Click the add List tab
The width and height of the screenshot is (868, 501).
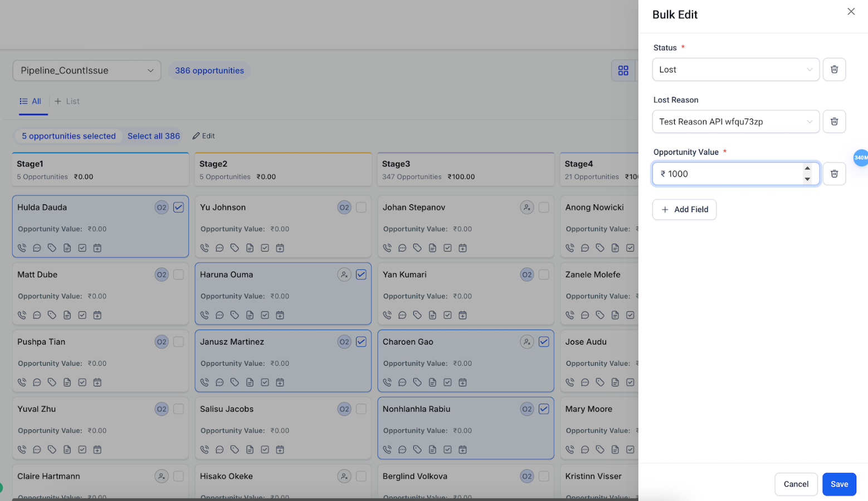click(x=67, y=101)
